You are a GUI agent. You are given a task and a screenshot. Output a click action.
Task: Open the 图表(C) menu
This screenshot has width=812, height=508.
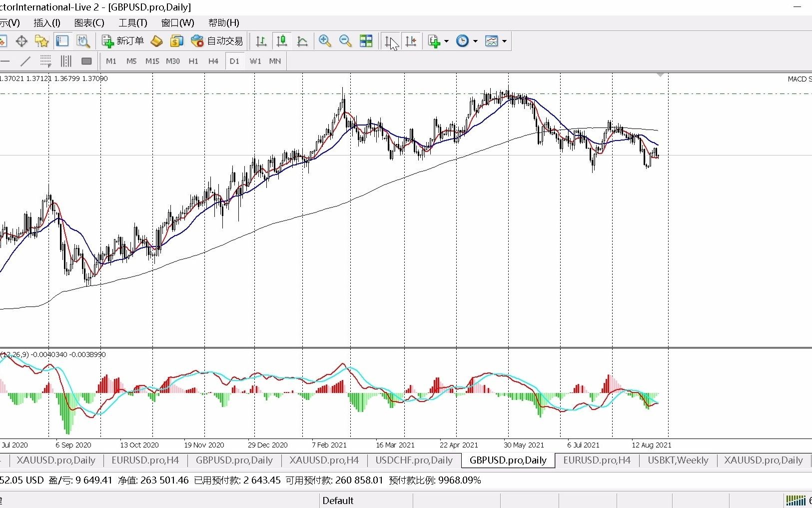point(89,22)
